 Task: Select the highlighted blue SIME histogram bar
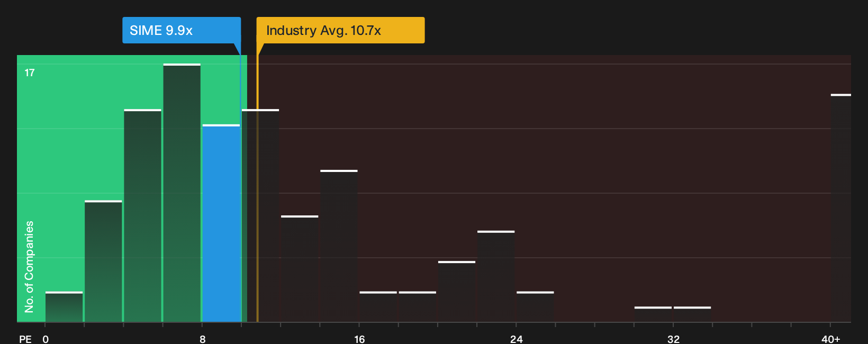[x=221, y=223]
